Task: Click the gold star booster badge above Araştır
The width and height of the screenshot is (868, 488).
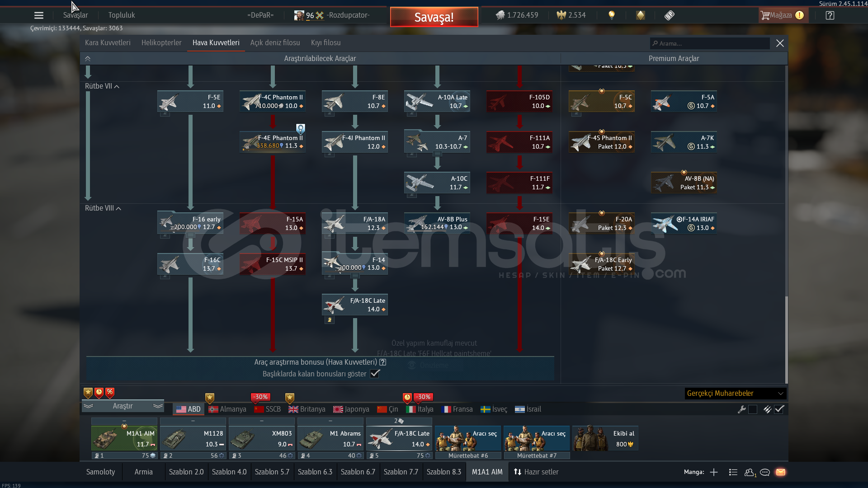Action: tap(88, 393)
